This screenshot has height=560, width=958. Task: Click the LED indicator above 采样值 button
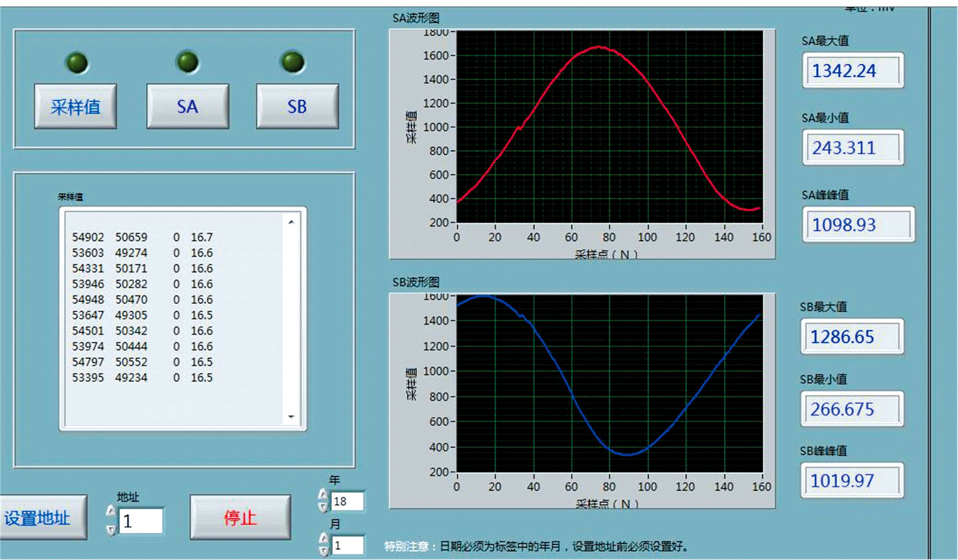[77, 63]
